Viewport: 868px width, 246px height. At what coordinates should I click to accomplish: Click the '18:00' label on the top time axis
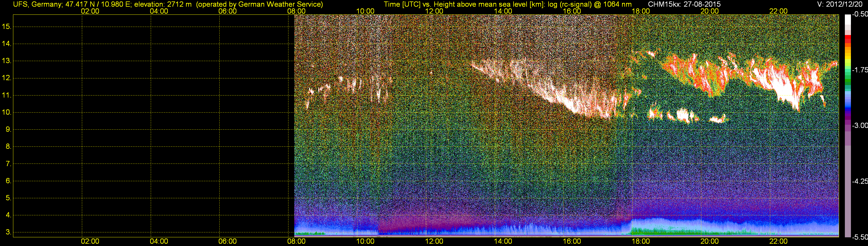641,11
